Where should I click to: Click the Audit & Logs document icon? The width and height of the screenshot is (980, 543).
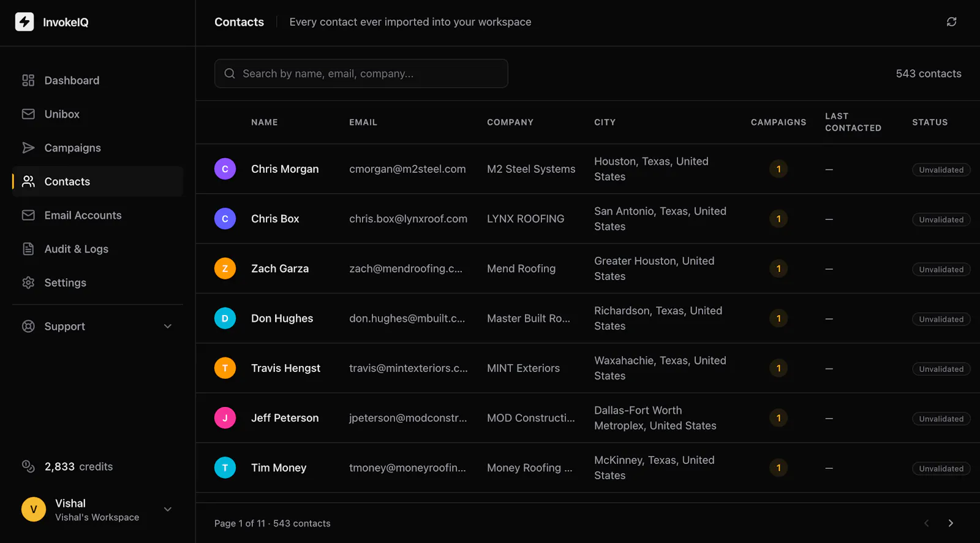tap(28, 249)
